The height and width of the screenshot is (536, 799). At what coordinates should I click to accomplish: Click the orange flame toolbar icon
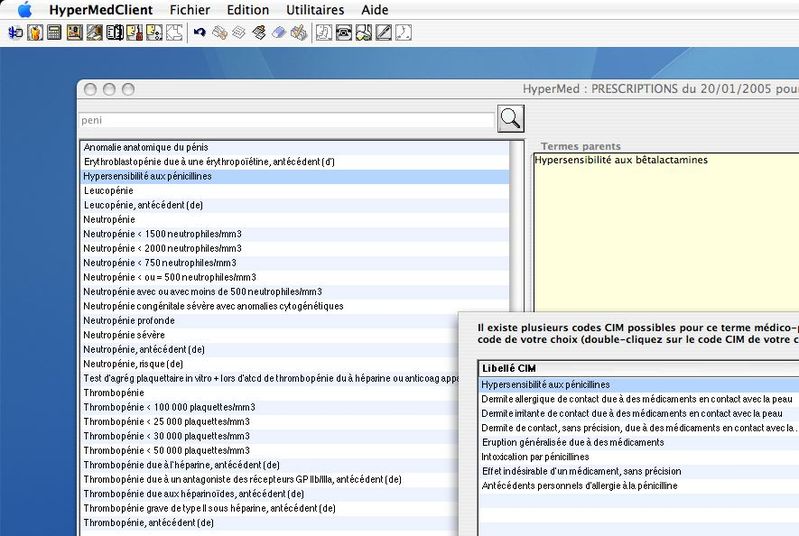(35, 33)
